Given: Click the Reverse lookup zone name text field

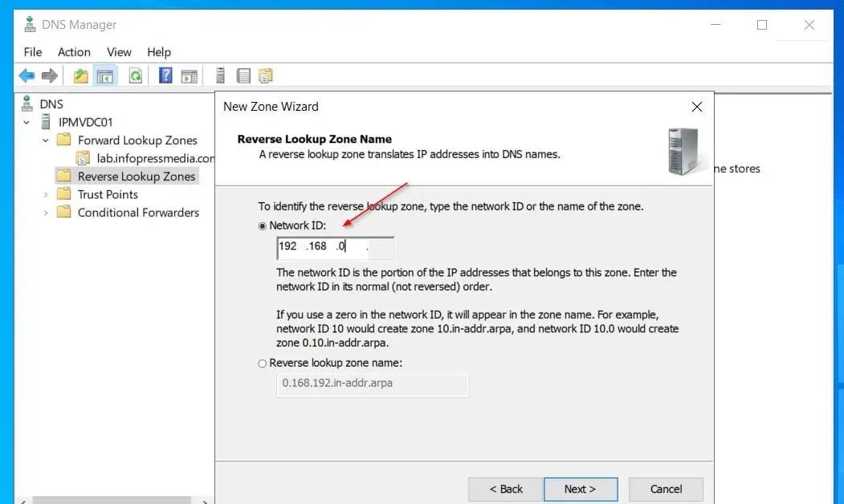Looking at the screenshot, I should tap(372, 384).
